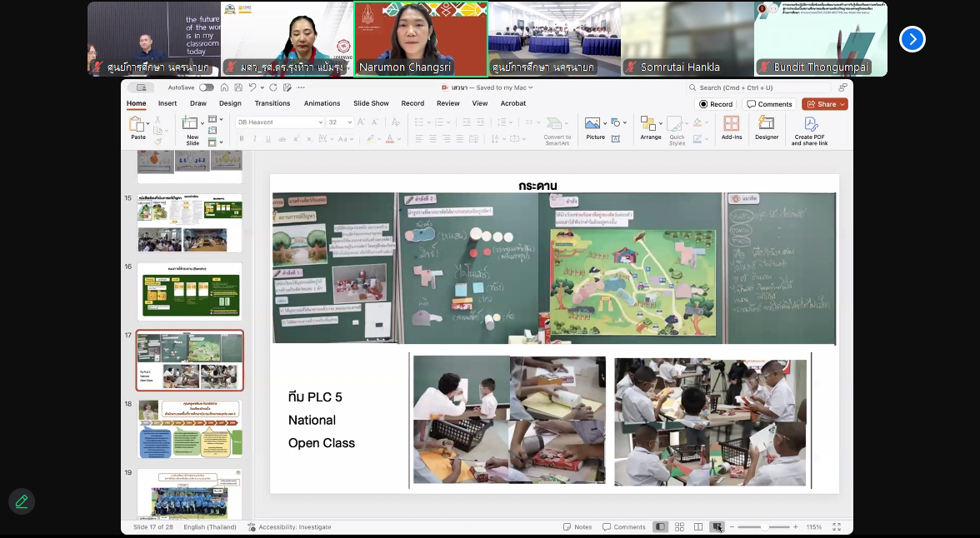The width and height of the screenshot is (980, 538).
Task: Toggle Comments pane in status bar
Action: 624,527
